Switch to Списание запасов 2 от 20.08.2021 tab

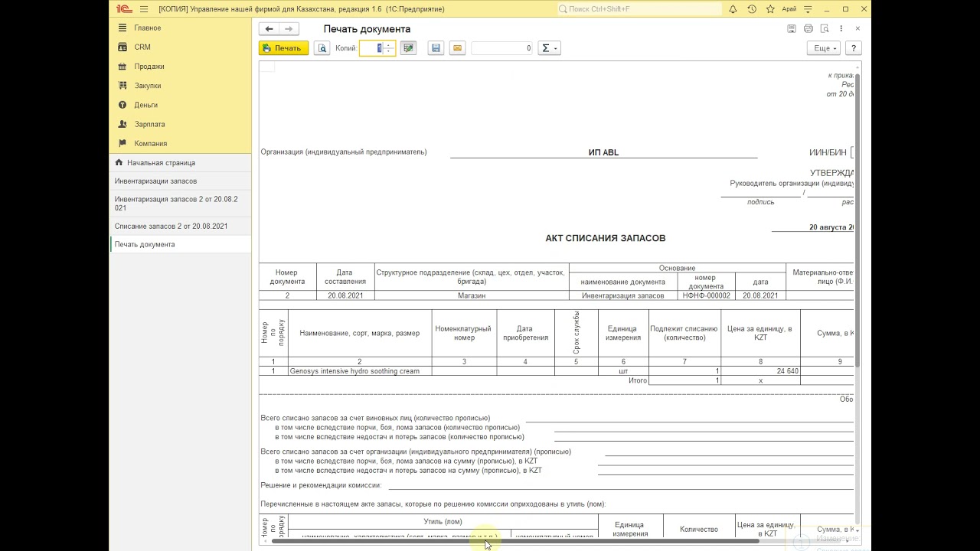tap(180, 226)
